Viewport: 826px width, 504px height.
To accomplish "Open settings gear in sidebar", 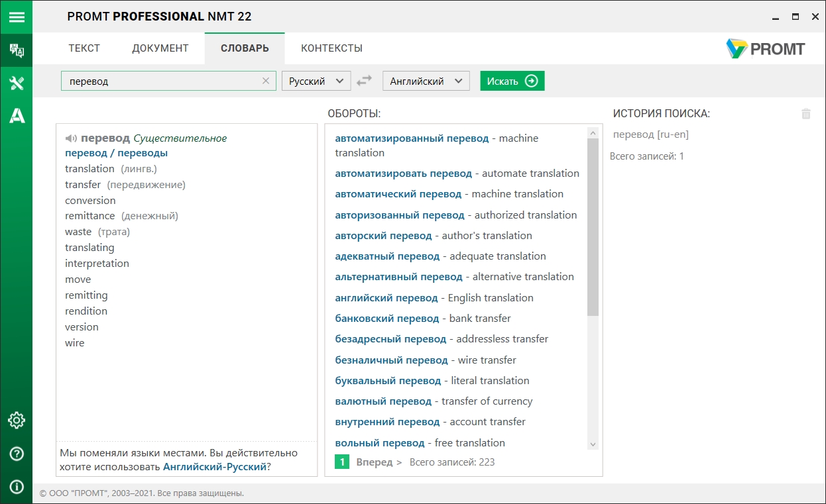I will click(16, 420).
